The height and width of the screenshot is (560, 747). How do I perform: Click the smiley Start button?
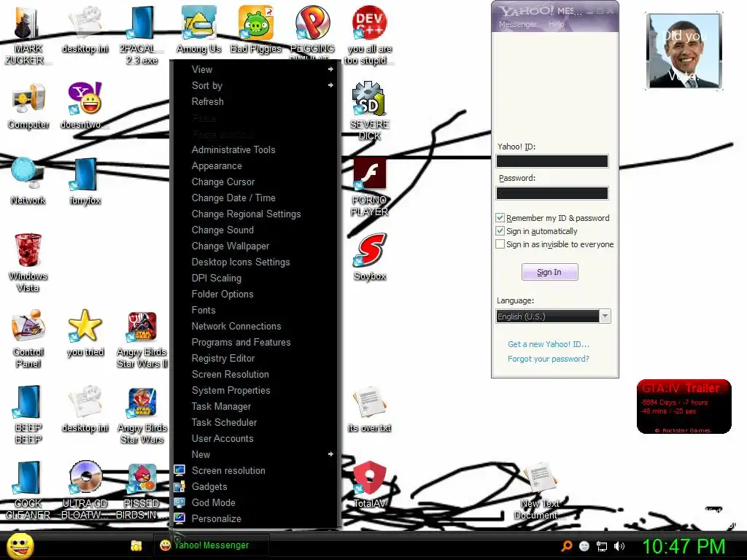point(20,546)
